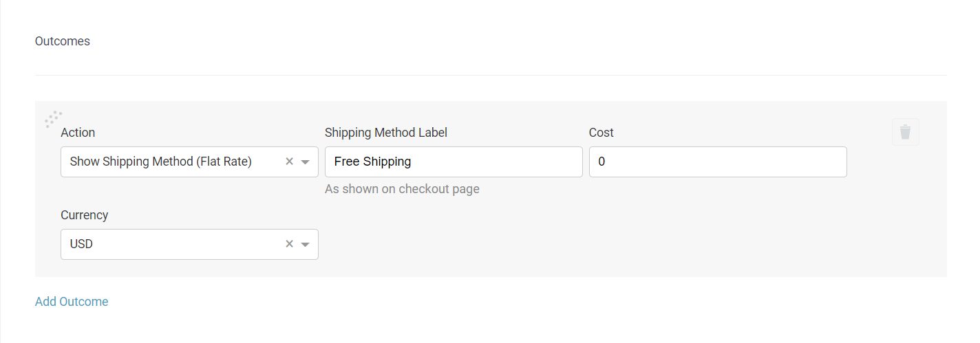Viewport: 980px width, 343px height.
Task: Focus the Cost input showing 0
Action: [718, 162]
